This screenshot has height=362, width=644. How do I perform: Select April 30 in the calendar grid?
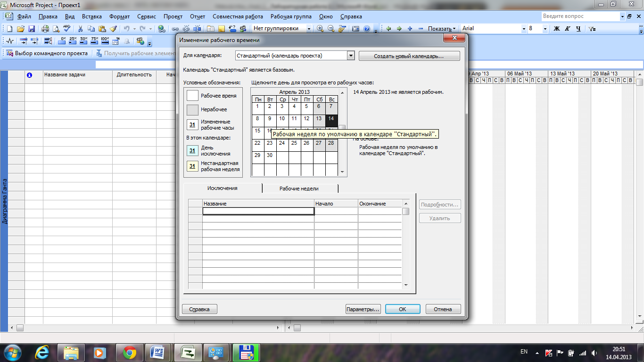tap(270, 158)
